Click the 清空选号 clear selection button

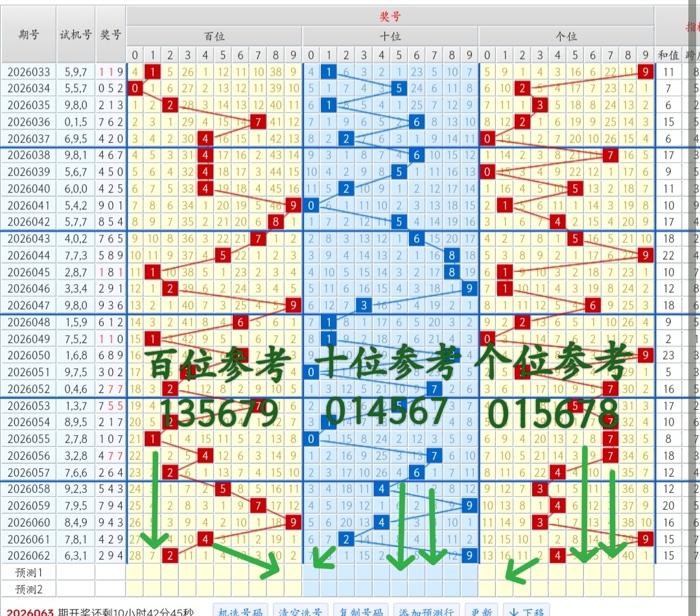point(299,610)
